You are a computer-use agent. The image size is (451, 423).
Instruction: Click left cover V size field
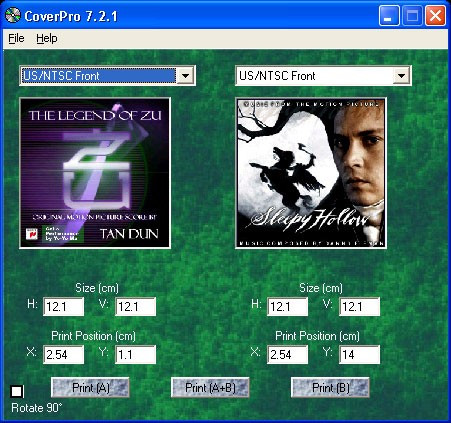tap(135, 307)
